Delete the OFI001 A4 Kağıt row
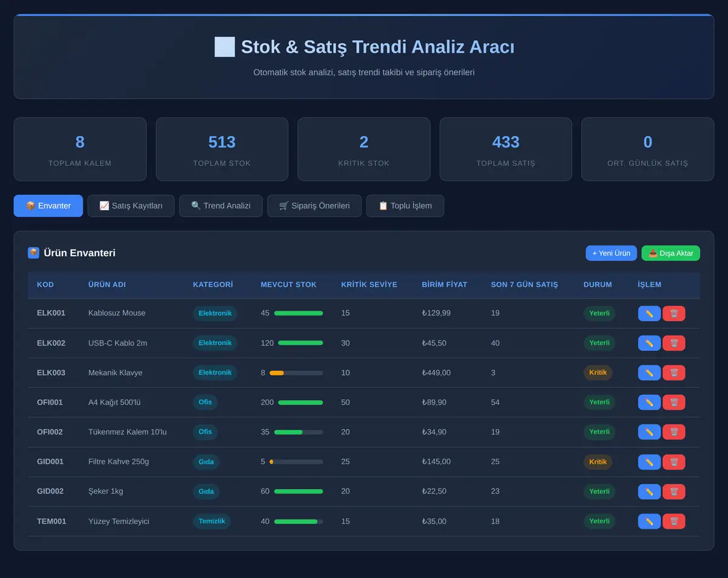The image size is (728, 578). click(x=674, y=402)
